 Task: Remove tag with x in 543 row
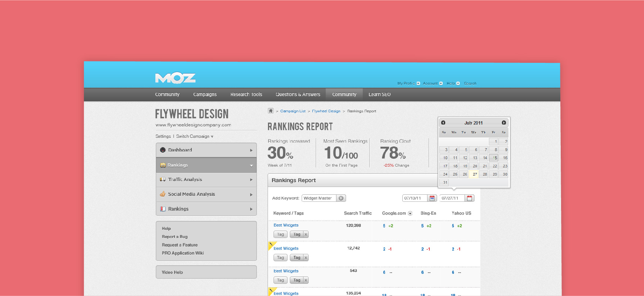pyautogui.click(x=306, y=280)
